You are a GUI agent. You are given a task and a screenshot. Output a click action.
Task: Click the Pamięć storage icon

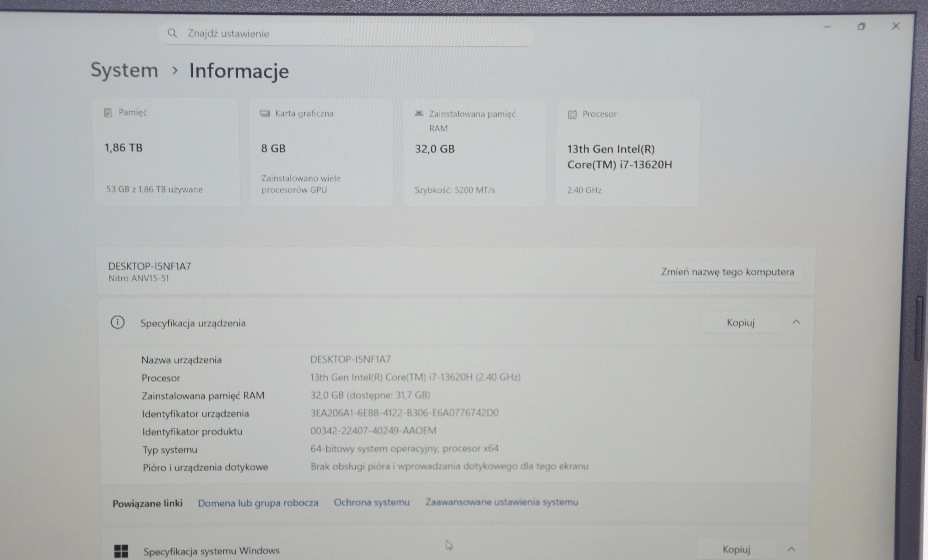(x=108, y=113)
